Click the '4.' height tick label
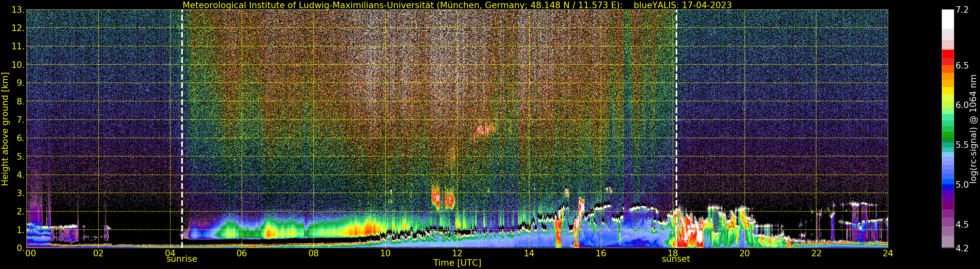Image resolution: width=980 pixels, height=269 pixels. click(20, 175)
